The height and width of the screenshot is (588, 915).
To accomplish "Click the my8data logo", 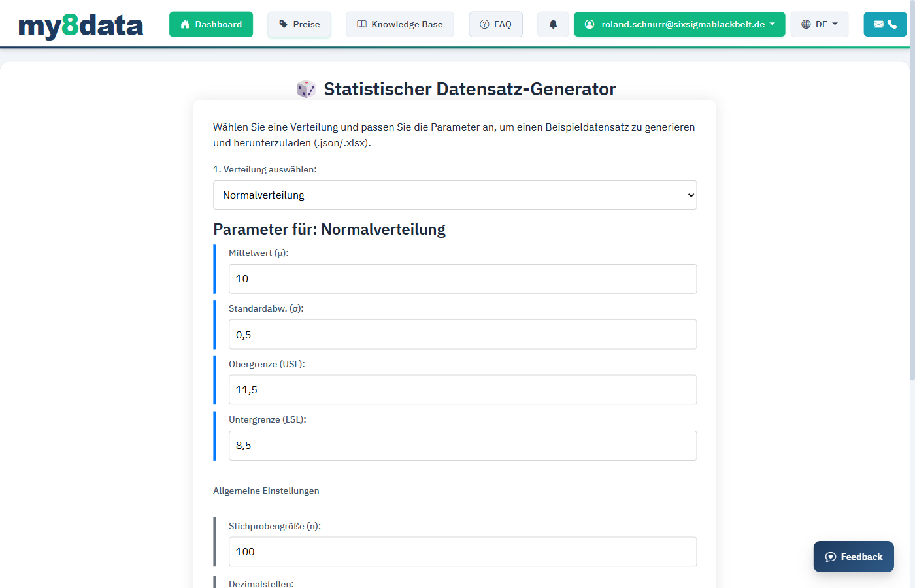I will (80, 25).
